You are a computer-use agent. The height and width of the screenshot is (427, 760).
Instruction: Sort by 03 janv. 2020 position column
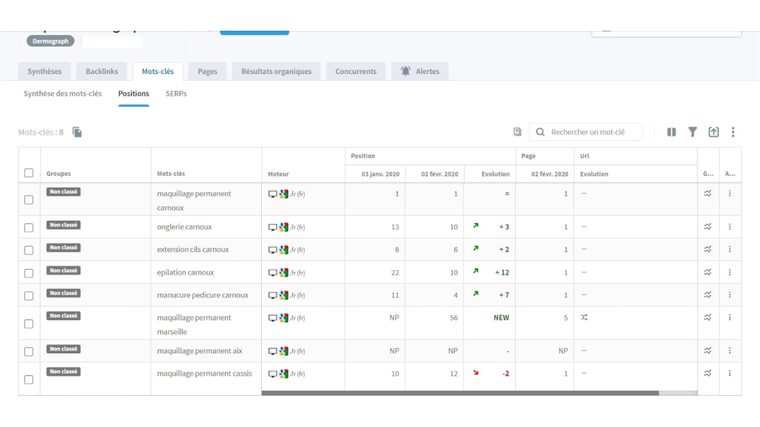tap(380, 174)
